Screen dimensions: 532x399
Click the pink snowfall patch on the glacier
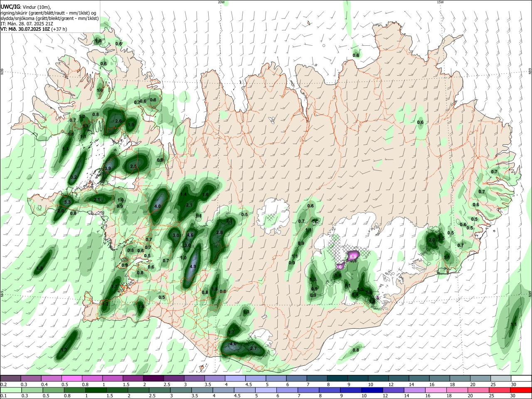click(x=353, y=256)
